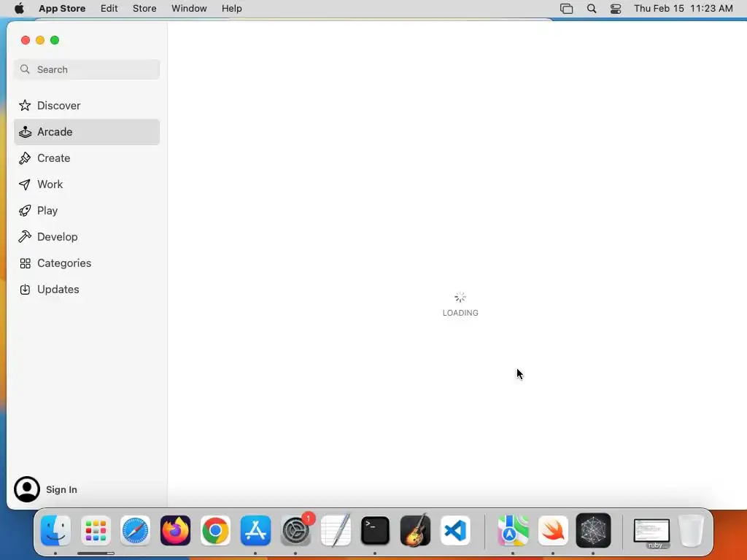
Task: Open the Discover section star icon
Action: click(x=25, y=105)
